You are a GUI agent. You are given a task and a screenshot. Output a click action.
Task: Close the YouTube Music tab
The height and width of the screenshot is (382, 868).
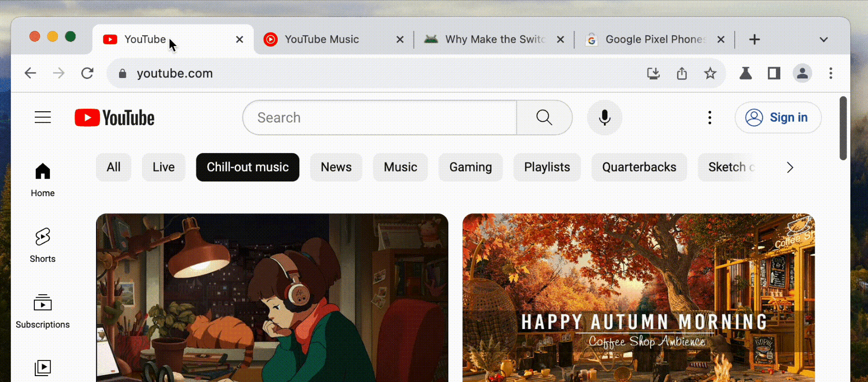(400, 39)
